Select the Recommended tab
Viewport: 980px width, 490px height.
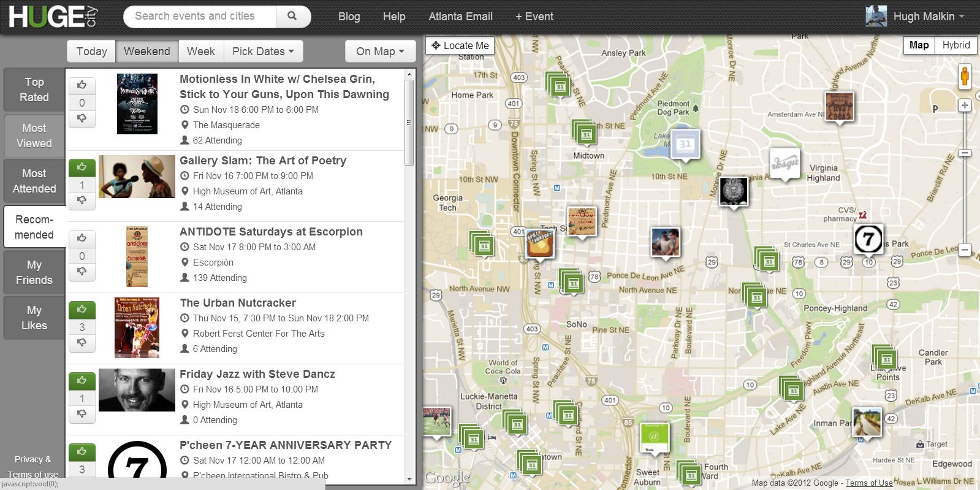pyautogui.click(x=34, y=227)
